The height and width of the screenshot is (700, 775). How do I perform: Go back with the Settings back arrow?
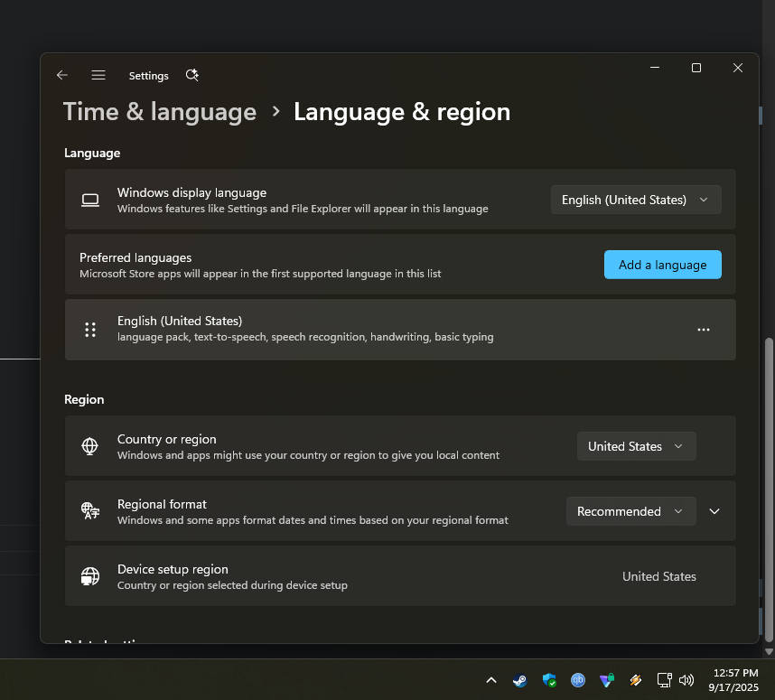point(62,75)
